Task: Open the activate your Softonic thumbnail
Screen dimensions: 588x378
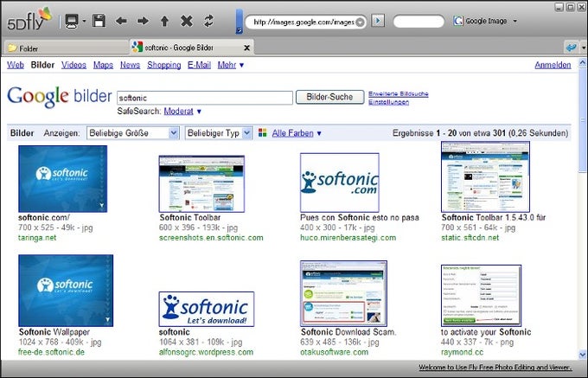Action: tap(481, 296)
